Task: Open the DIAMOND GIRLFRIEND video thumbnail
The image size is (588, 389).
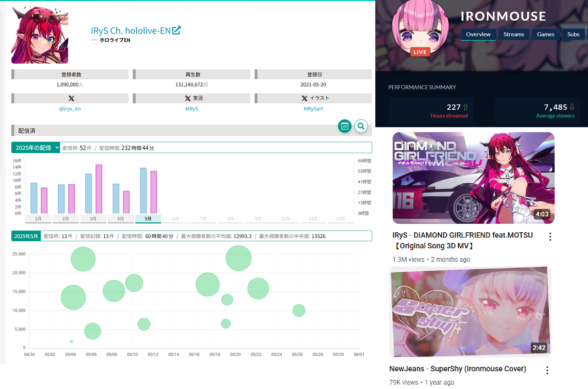Action: [473, 178]
